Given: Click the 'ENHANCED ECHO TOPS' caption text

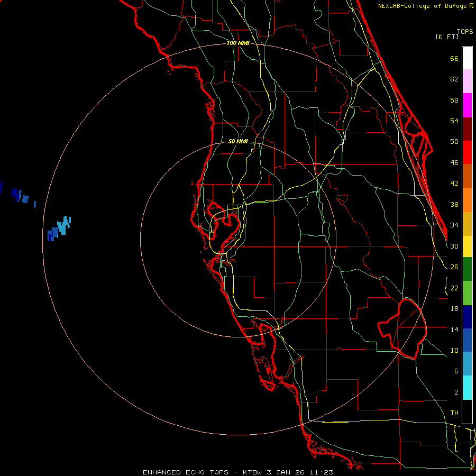Looking at the screenshot, I should [x=186, y=472].
